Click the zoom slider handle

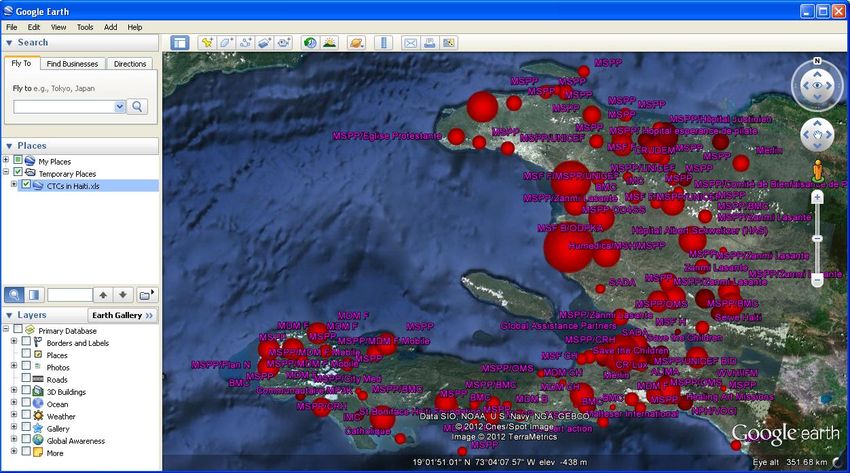(x=817, y=239)
